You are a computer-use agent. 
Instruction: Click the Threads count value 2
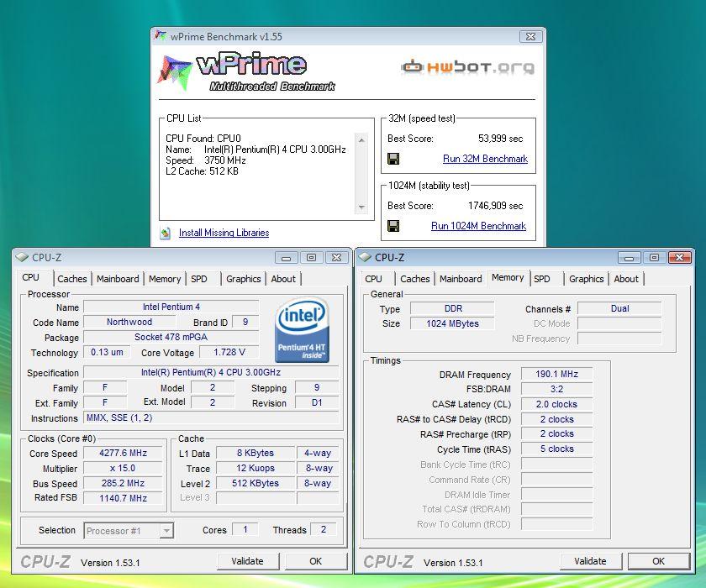[x=324, y=529]
